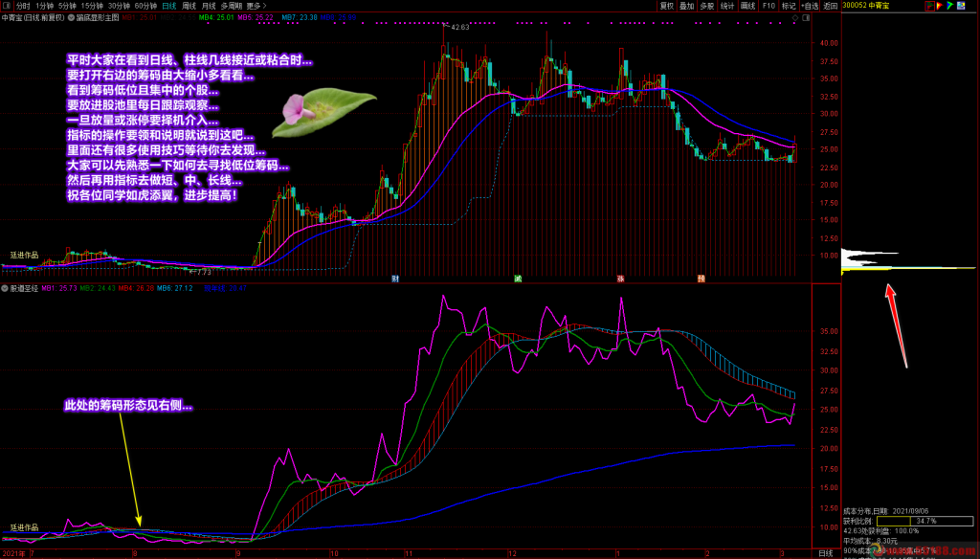Expand main indicator 猎底显形主图 dropdown

pyautogui.click(x=71, y=17)
